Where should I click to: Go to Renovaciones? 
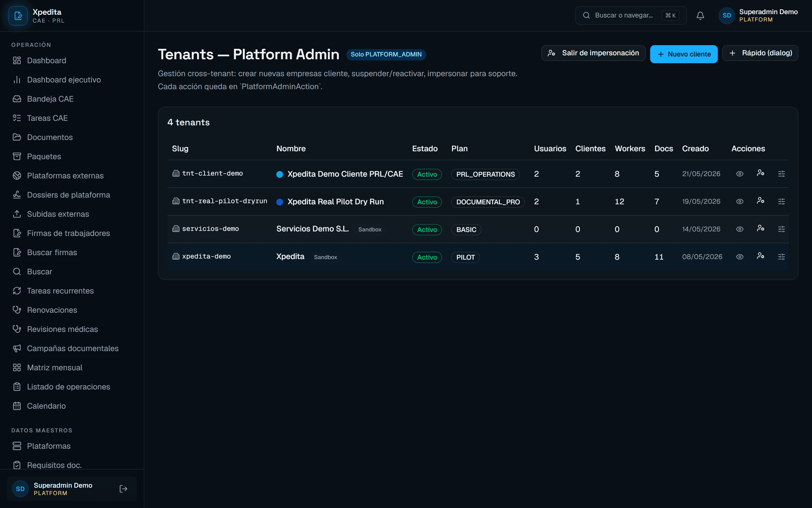point(72,310)
